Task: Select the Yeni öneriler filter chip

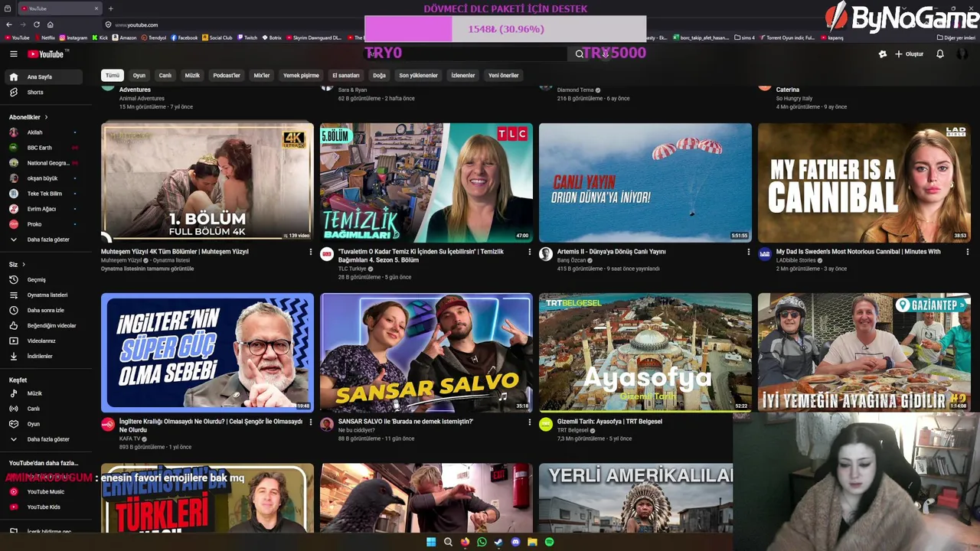Action: [x=504, y=76]
